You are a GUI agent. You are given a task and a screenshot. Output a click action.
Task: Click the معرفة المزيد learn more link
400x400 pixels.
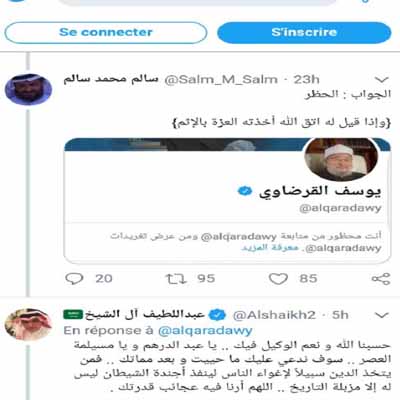click(x=270, y=248)
